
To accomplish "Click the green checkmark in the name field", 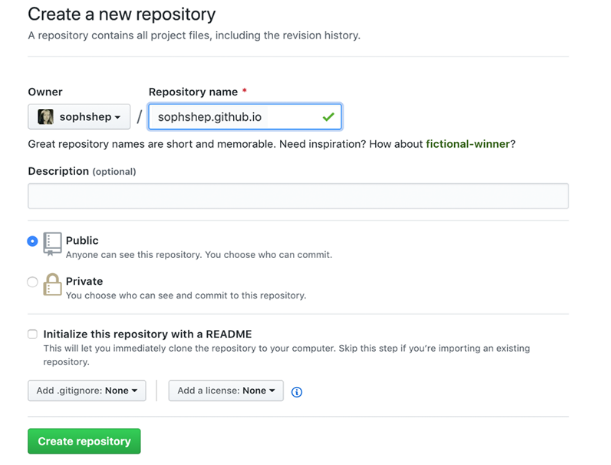I will 328,117.
